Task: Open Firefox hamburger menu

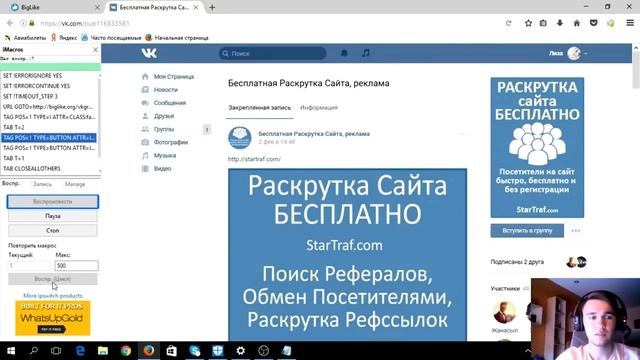Action: tap(630, 23)
